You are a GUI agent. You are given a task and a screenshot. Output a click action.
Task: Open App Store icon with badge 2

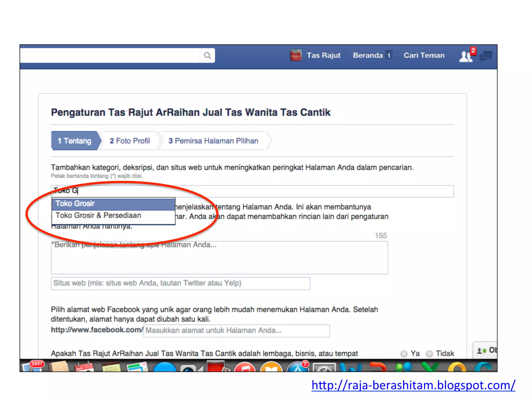pos(298,367)
